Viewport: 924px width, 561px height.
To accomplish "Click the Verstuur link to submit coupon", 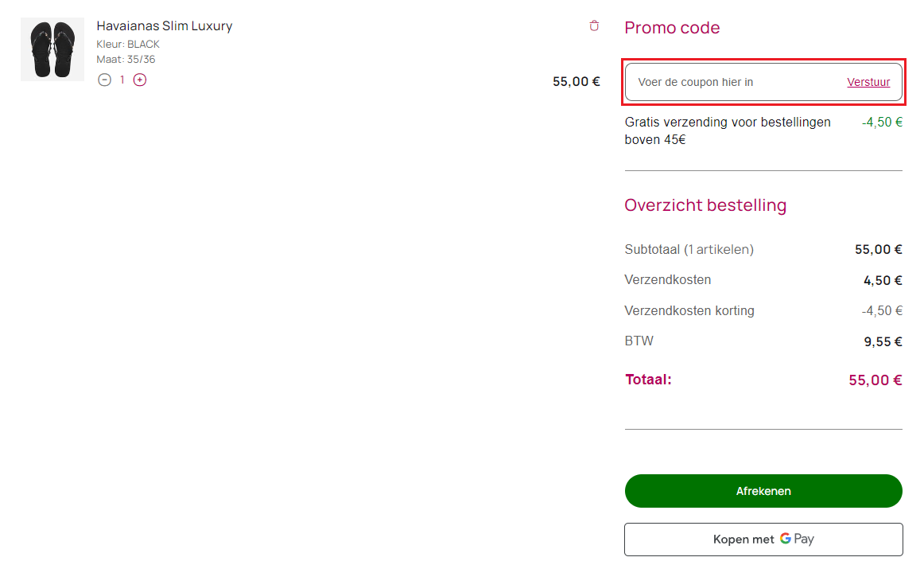I will coord(868,82).
